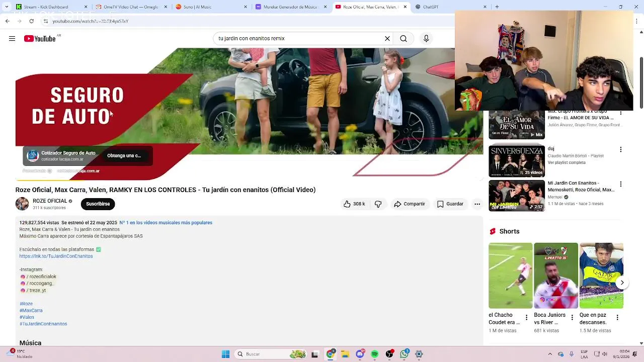Go back with browser back arrow
Screen dimensions: 644x362
click(7, 21)
